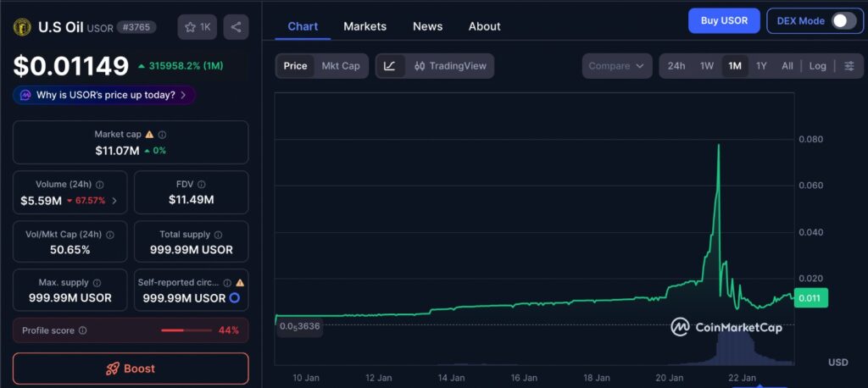Screen dimensions: 868x388
Task: Show FDV info icon
Action: (202, 185)
